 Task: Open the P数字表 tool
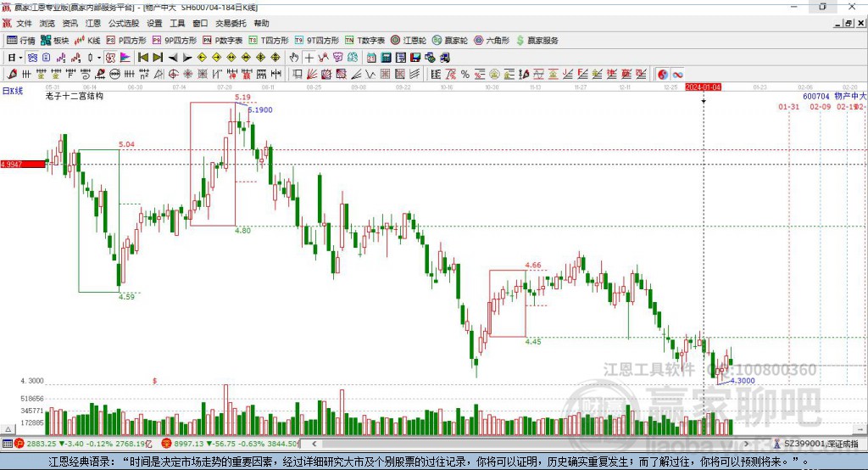click(223, 41)
